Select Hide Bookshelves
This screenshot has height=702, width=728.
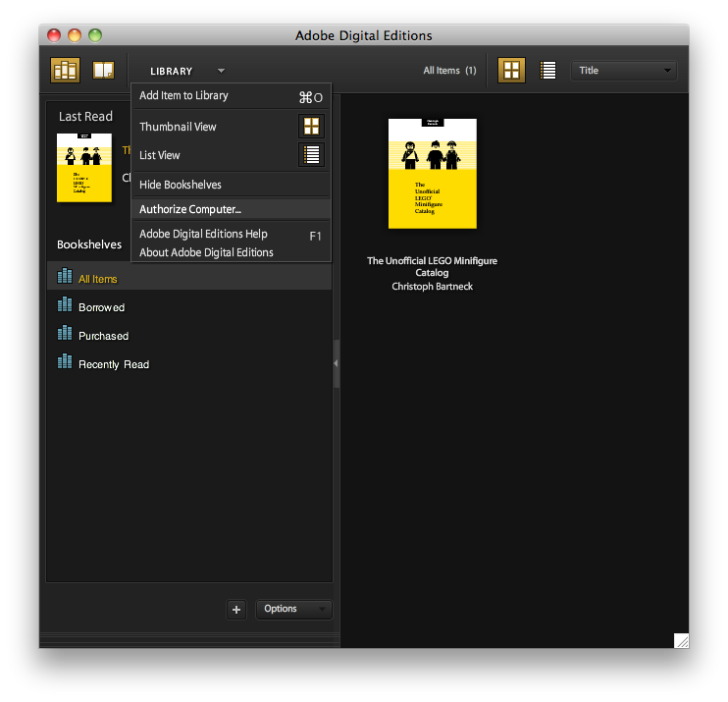232,185
